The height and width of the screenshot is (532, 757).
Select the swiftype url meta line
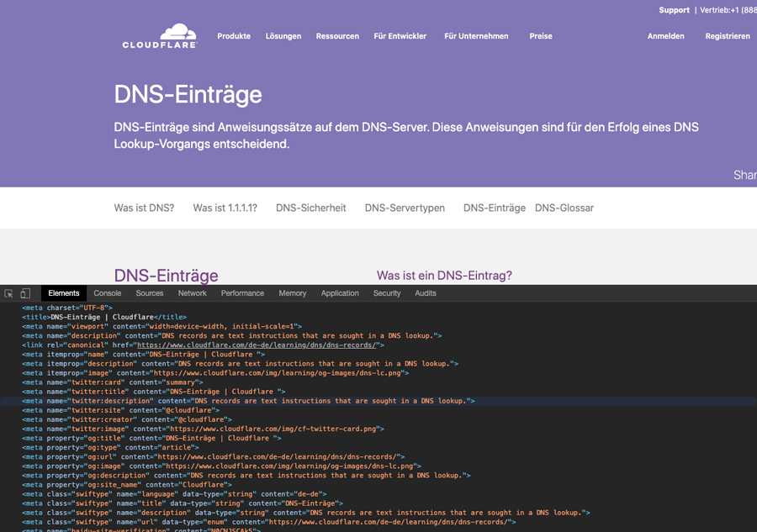269,523
